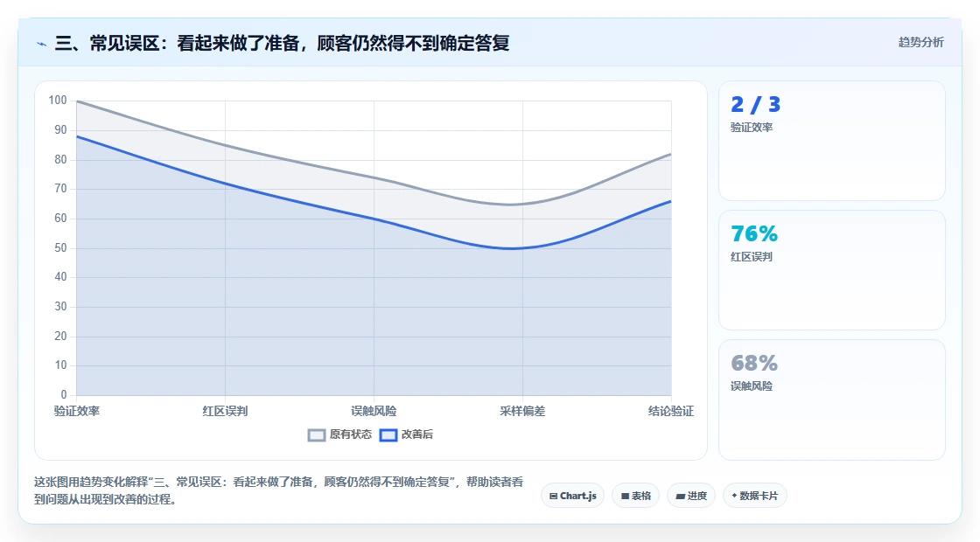Click the 进度 tag
This screenshot has width=980, height=542.
691,496
